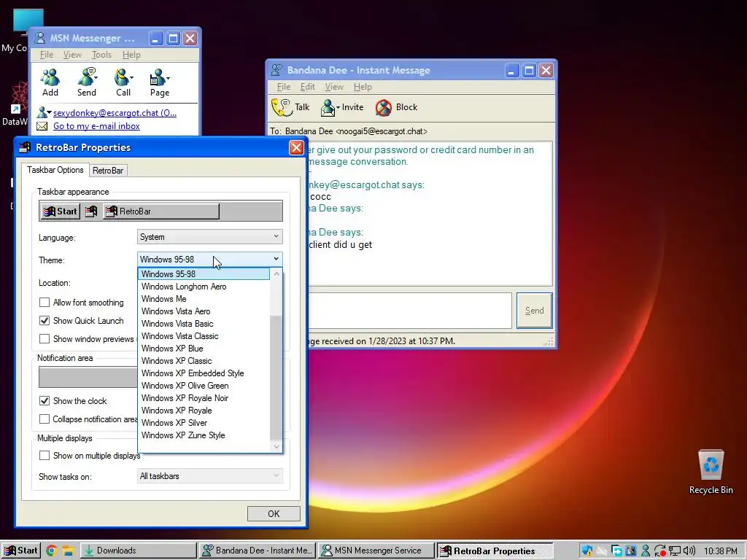Open File menu in Instant Message window
The image size is (747, 560).
(284, 87)
